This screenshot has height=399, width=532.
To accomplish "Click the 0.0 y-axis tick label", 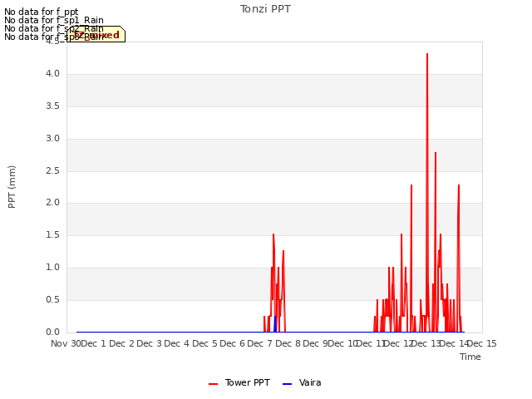I will (52, 332).
